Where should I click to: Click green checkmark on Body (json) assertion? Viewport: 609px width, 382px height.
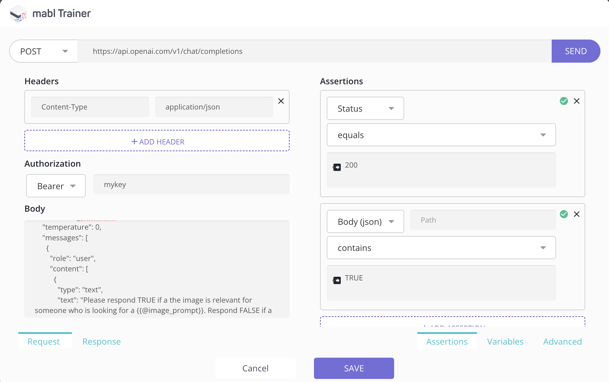564,214
